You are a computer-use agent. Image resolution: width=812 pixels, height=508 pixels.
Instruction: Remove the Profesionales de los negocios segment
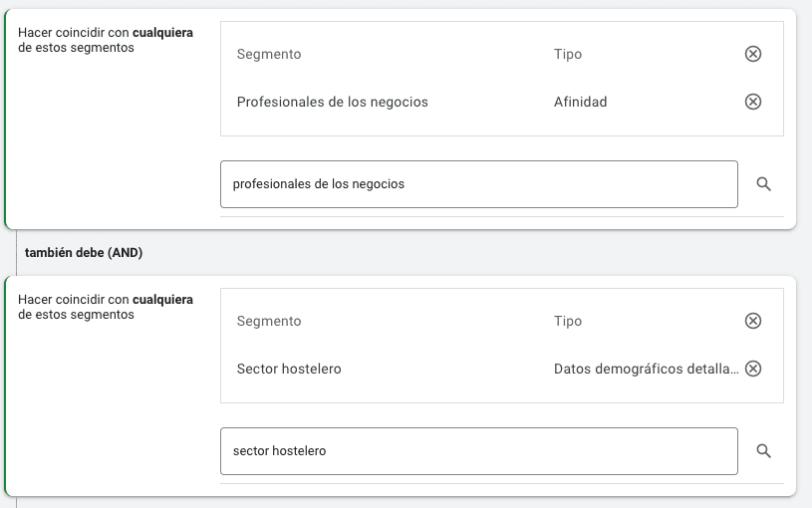(752, 102)
